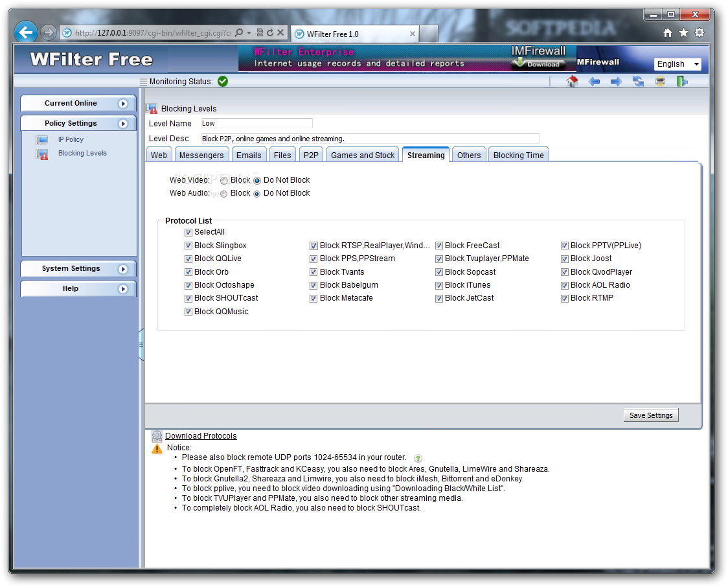Open the Download Protocols link
Viewport: 728px width, 587px height.
point(201,436)
